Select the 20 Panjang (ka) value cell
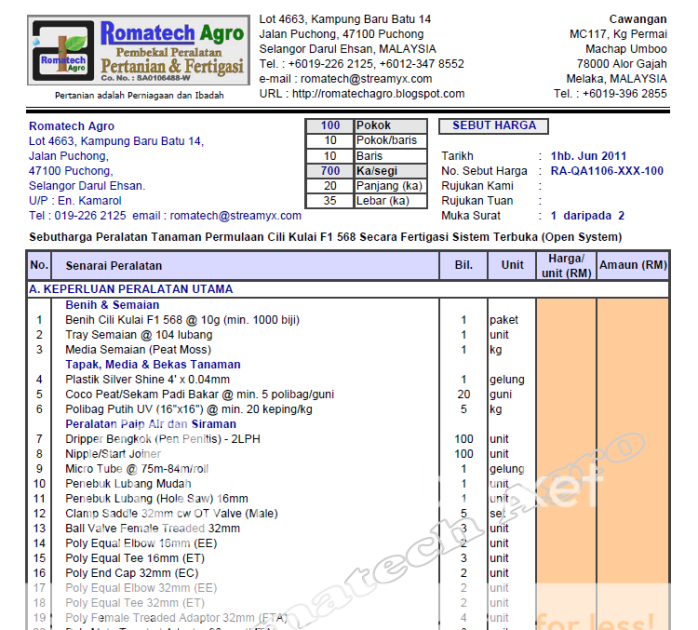The width and height of the screenshot is (698, 630). point(330,186)
